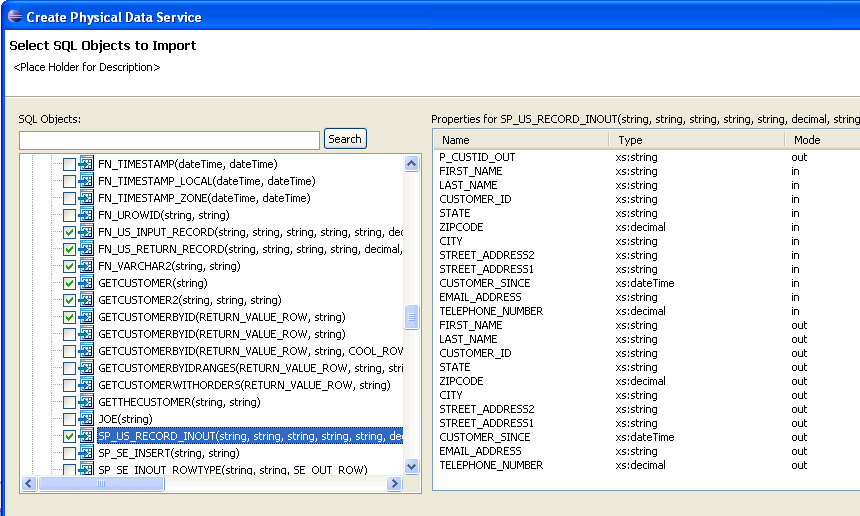Sort properties by Mode column header

823,140
